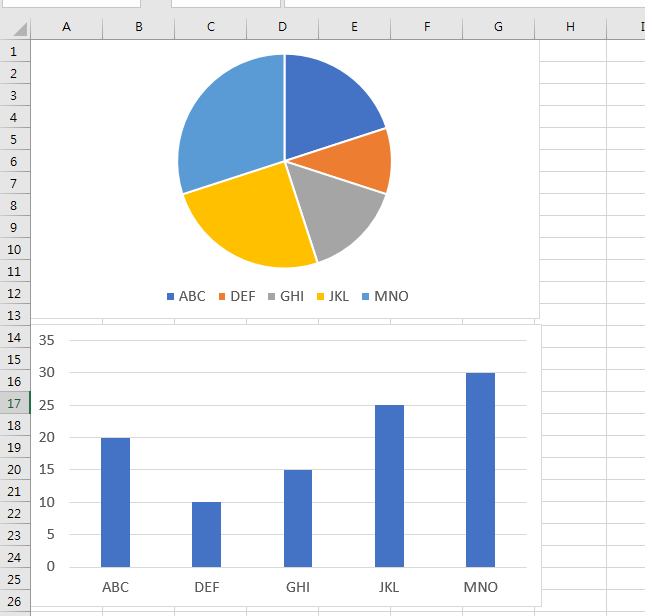This screenshot has width=645, height=616.
Task: Click the JKL bar in the column chart
Action: 389,486
